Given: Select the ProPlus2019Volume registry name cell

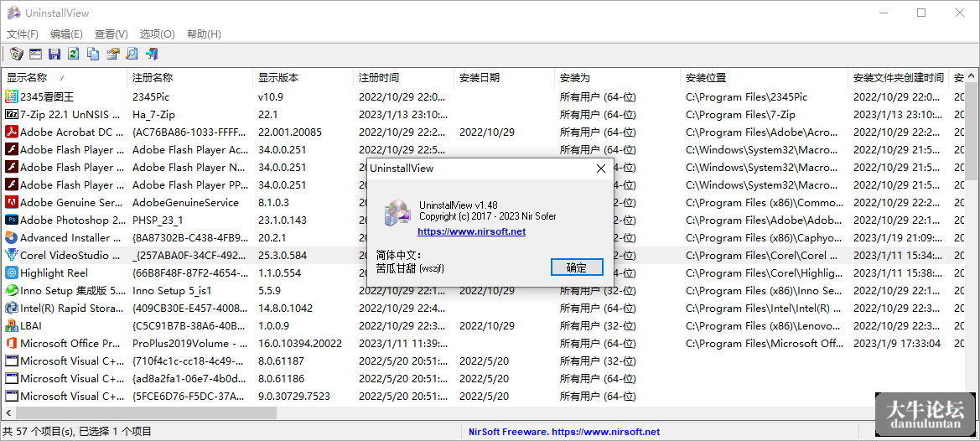Looking at the screenshot, I should pyautogui.click(x=189, y=343).
